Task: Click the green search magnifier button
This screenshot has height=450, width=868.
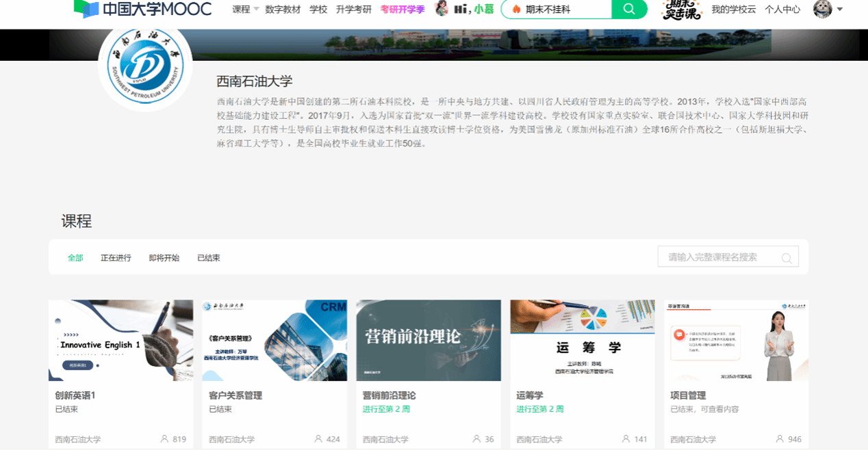Action: pyautogui.click(x=629, y=9)
